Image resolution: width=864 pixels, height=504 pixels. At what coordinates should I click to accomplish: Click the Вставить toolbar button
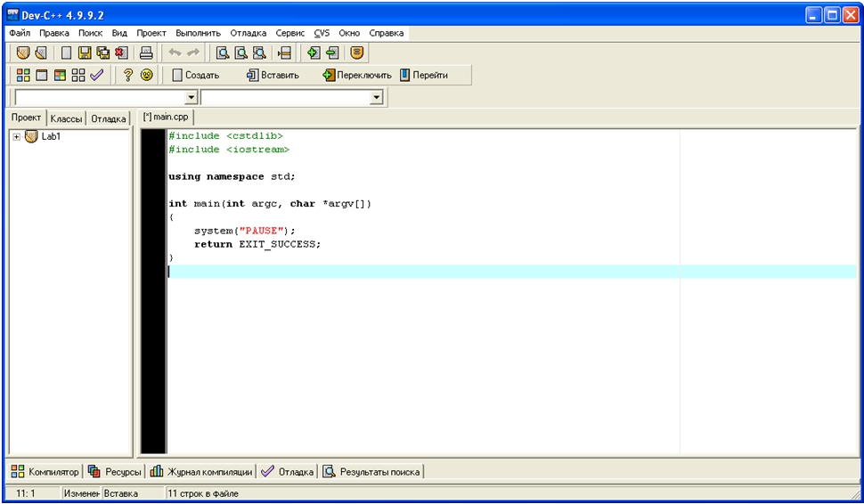coord(273,75)
